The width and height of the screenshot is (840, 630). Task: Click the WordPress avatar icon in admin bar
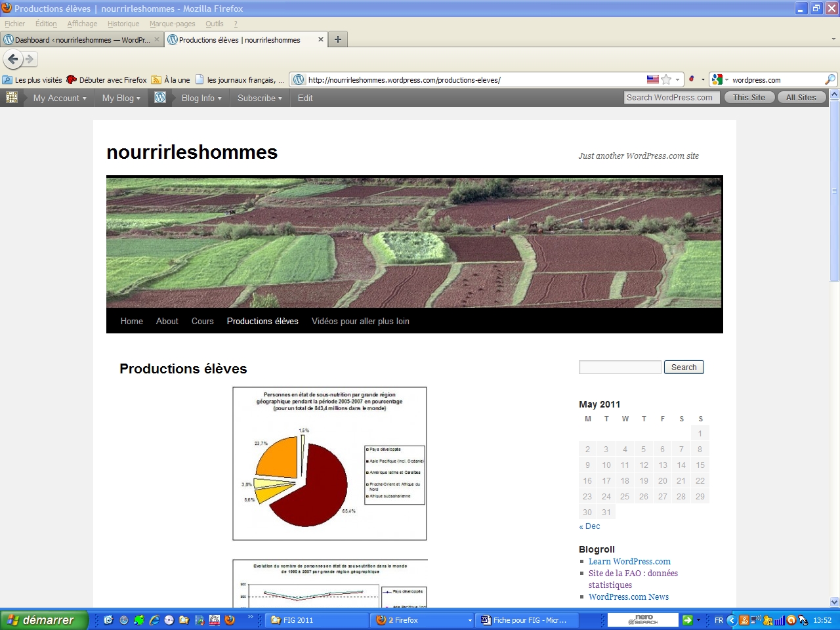11,98
